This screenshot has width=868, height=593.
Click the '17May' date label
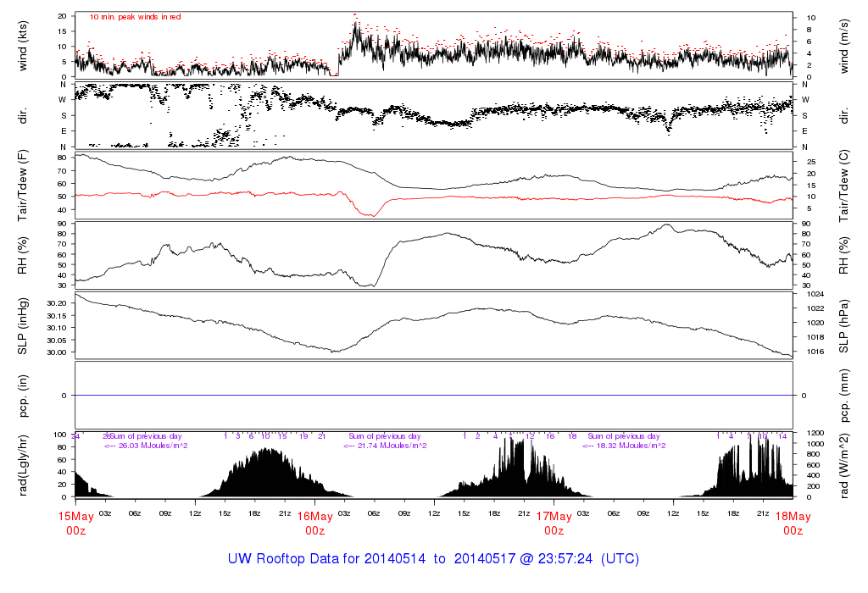[554, 517]
